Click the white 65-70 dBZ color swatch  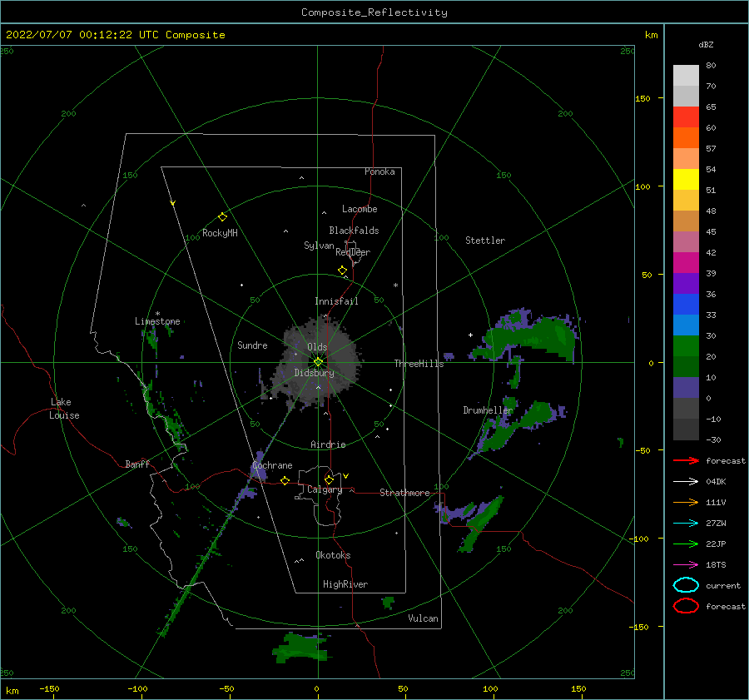tap(686, 96)
